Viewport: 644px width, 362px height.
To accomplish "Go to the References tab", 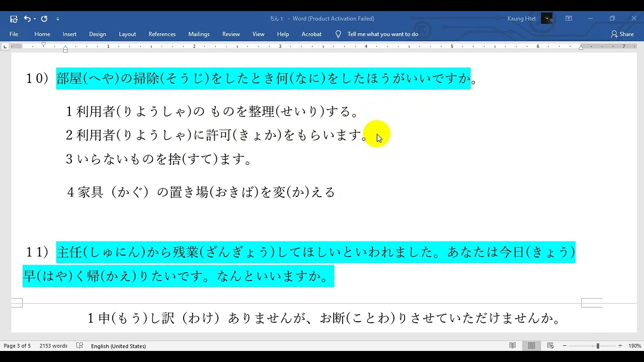I will coord(162,34).
